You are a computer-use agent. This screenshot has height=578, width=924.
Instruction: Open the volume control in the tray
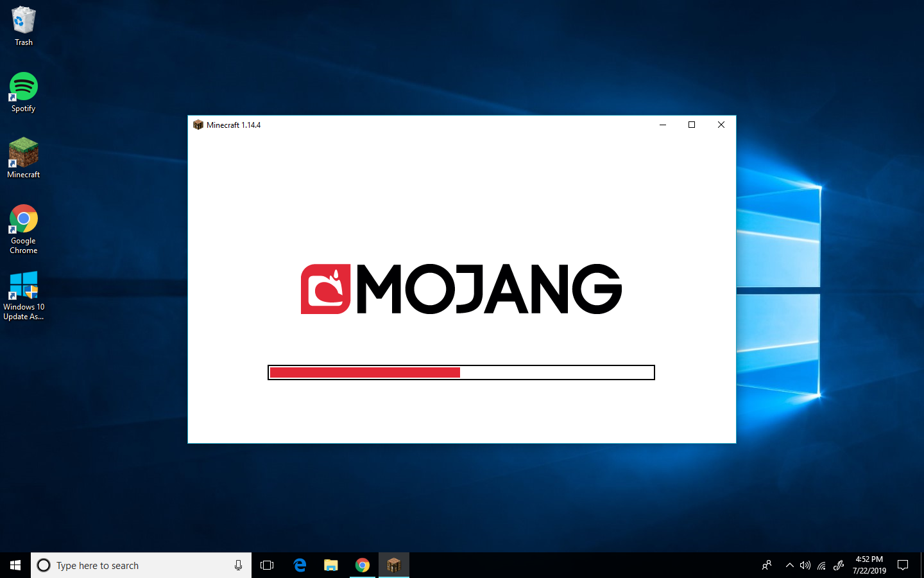click(x=805, y=565)
